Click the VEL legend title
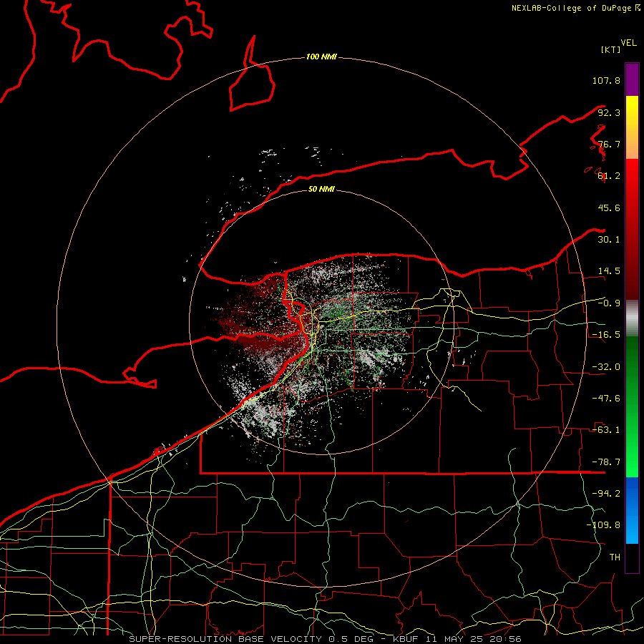644x644 pixels. [628, 43]
